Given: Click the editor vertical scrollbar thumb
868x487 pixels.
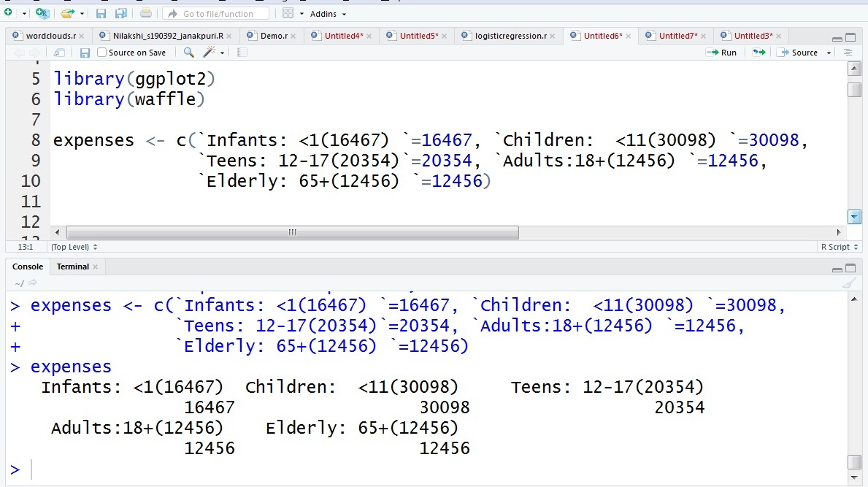Looking at the screenshot, I should pyautogui.click(x=854, y=90).
